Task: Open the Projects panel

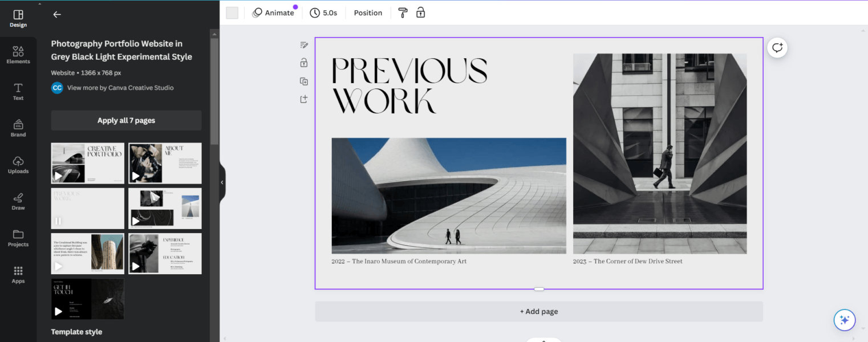Action: coord(18,238)
